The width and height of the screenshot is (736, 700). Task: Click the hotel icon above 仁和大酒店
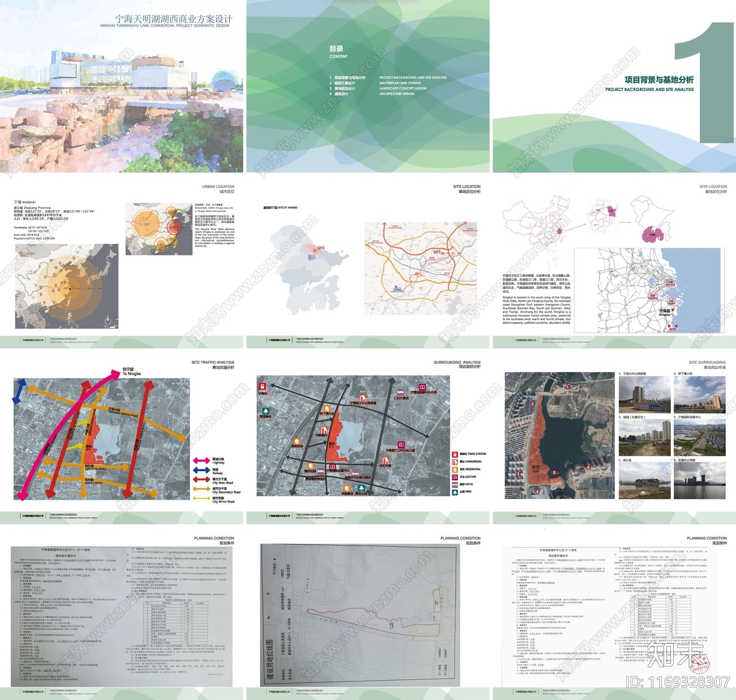click(401, 392)
